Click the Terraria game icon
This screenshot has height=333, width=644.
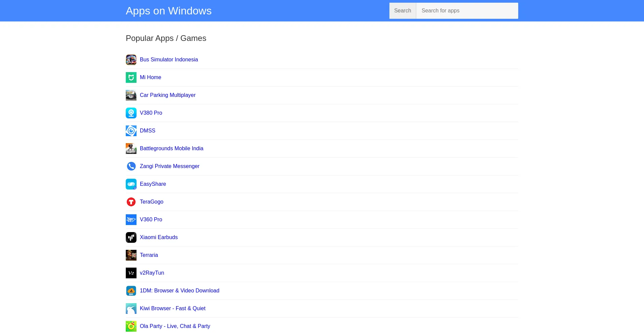tap(131, 255)
